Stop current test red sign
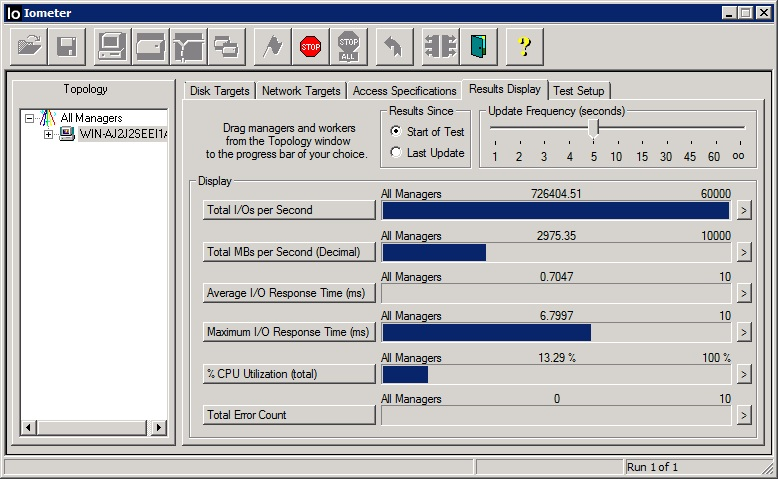 pyautogui.click(x=311, y=47)
